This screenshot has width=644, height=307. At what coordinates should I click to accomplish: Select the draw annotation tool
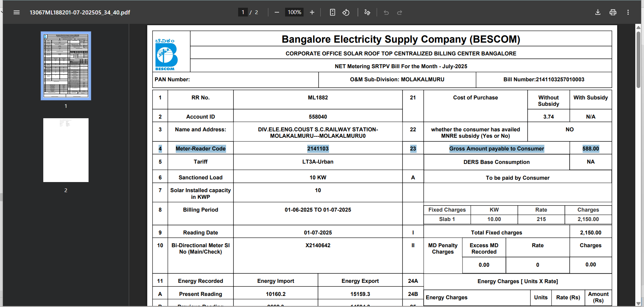(x=367, y=12)
